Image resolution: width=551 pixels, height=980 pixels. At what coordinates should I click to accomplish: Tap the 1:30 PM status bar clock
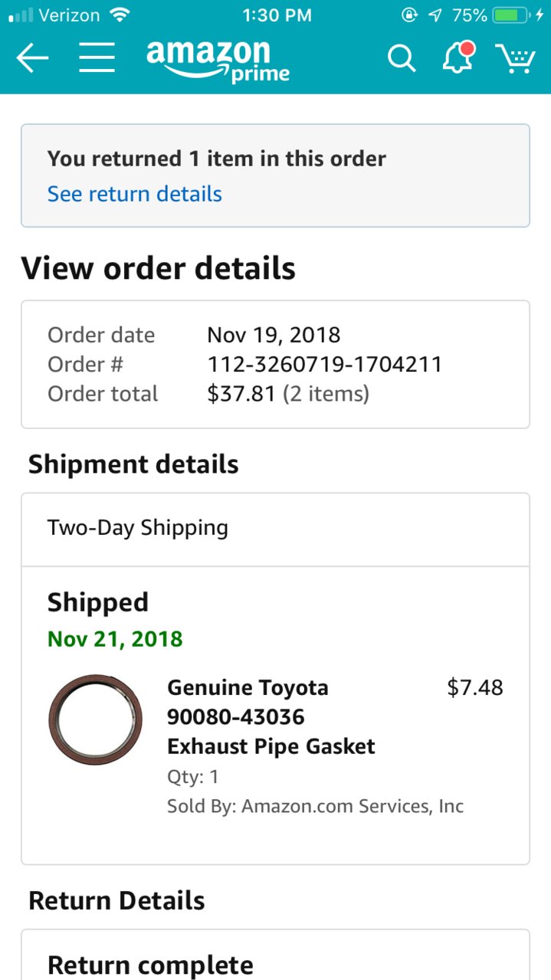[277, 15]
